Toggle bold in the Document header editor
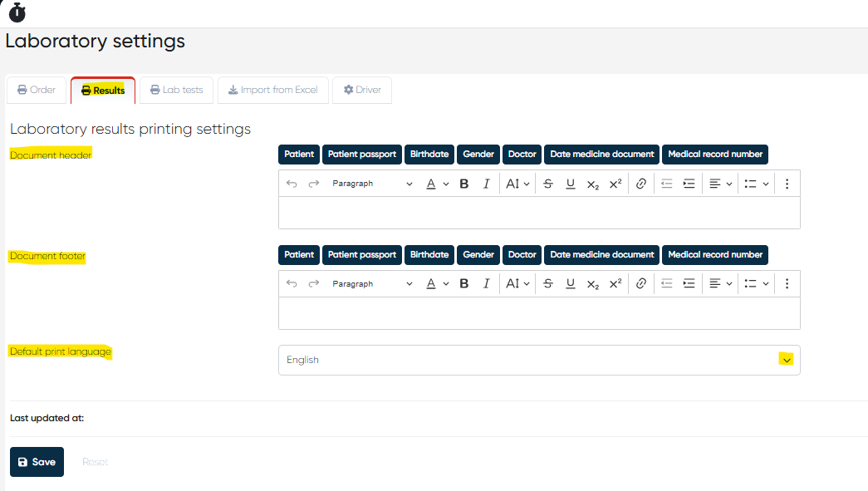The width and height of the screenshot is (868, 491). click(x=464, y=184)
